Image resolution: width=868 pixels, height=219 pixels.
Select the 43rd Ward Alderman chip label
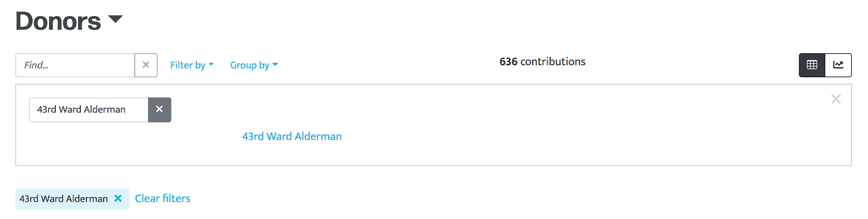(63, 199)
